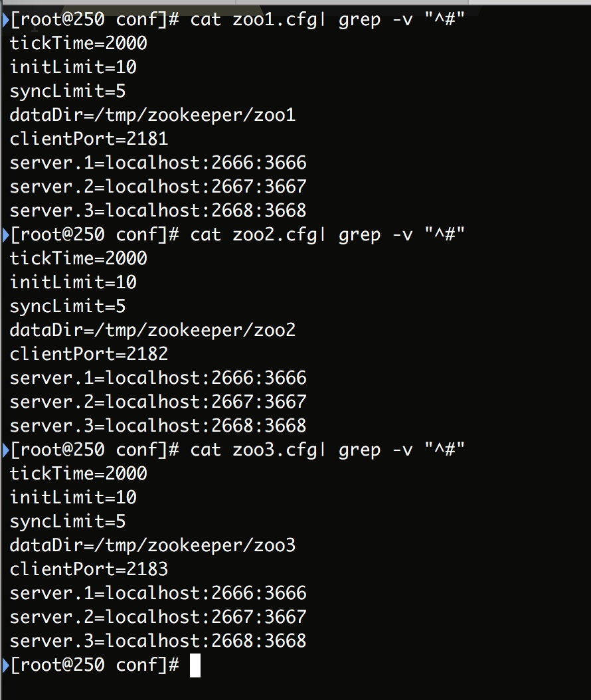The width and height of the screenshot is (591, 700).
Task: Click the blue prompt marker beside the zoo2.cfg command
Action: click(5, 234)
